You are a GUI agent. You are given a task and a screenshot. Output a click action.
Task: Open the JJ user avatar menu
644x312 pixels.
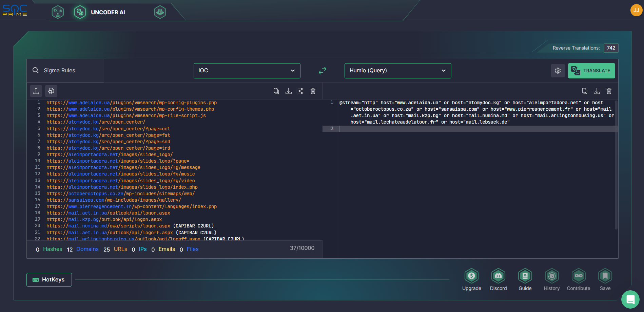coord(636,10)
